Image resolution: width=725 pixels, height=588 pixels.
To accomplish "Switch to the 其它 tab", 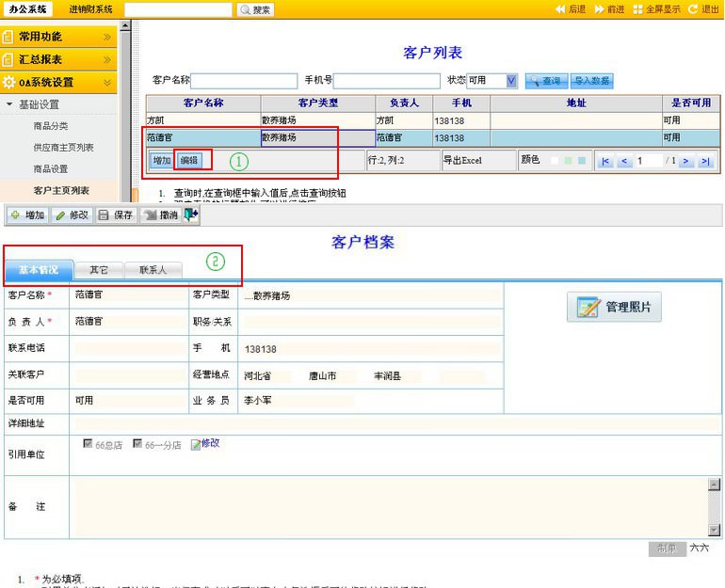I will point(99,270).
